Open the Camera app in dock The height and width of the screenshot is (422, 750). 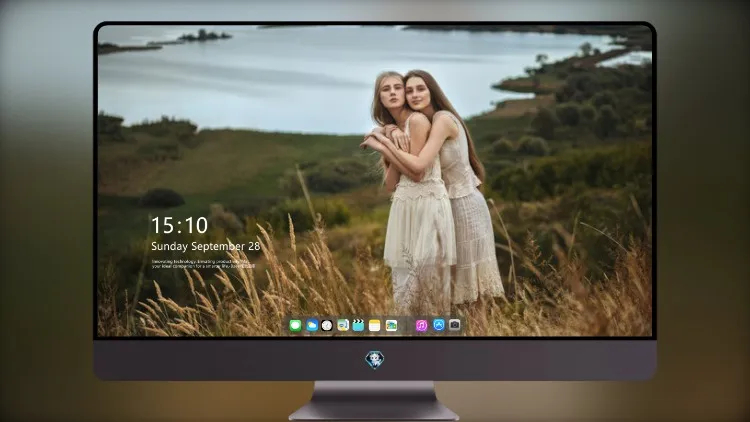(455, 325)
